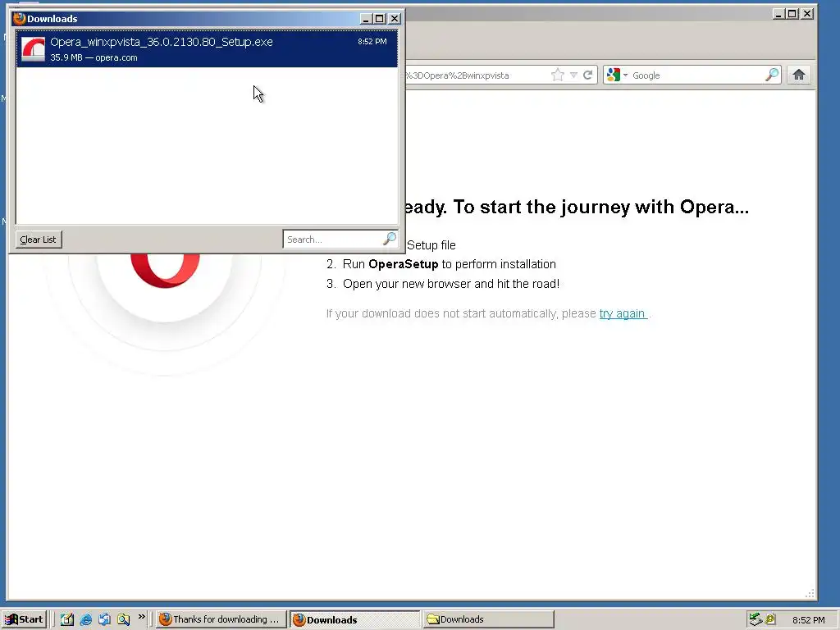
Task: Switch to 'Thanks for downloading' Firefox taskbar button
Action: (221, 619)
